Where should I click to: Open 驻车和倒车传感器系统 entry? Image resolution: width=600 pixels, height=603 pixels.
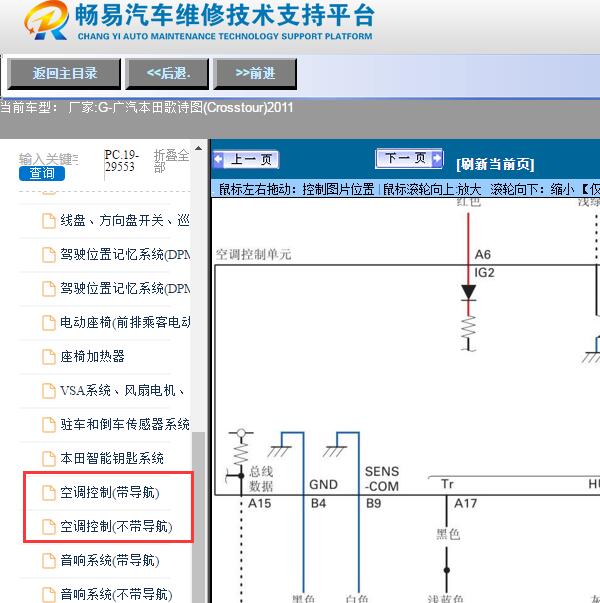tap(125, 424)
